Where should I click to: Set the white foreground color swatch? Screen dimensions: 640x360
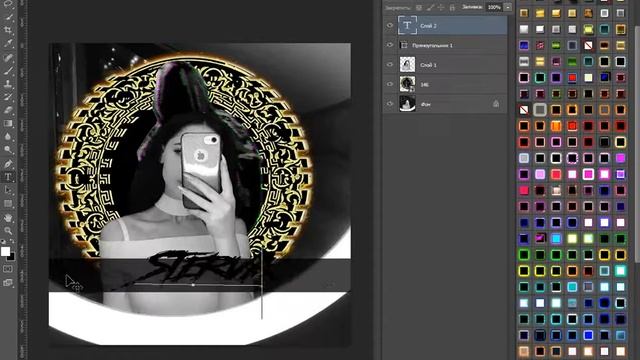pyautogui.click(x=5, y=251)
